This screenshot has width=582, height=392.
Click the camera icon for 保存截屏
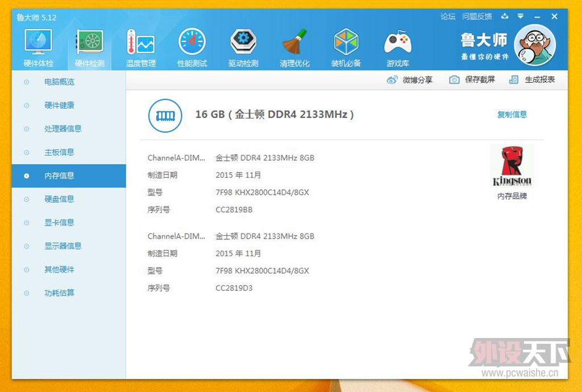click(454, 80)
